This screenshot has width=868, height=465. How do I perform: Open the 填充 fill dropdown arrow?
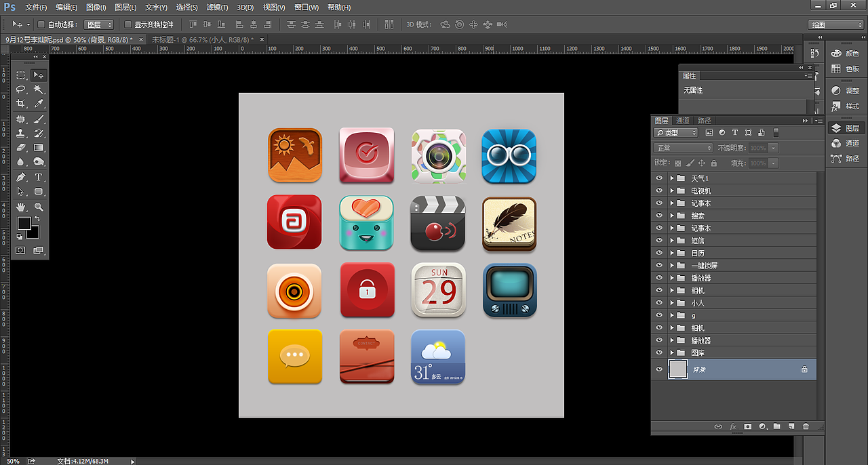click(774, 163)
